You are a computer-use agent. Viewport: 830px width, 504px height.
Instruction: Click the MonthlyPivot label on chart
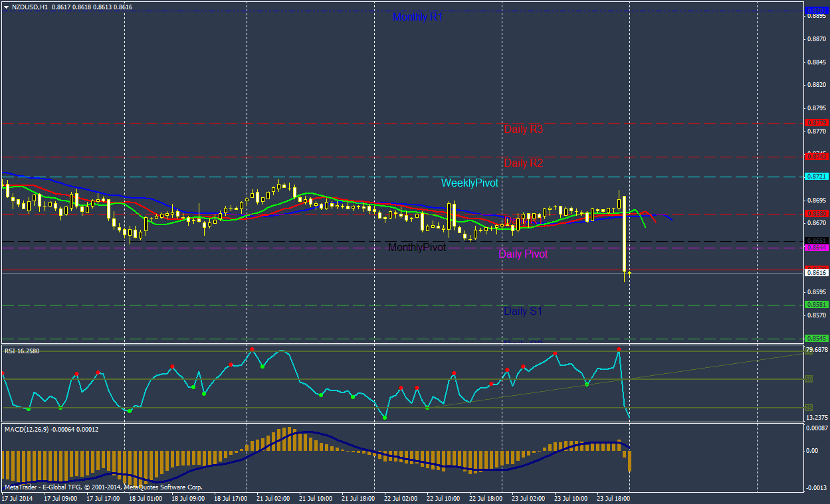point(417,247)
